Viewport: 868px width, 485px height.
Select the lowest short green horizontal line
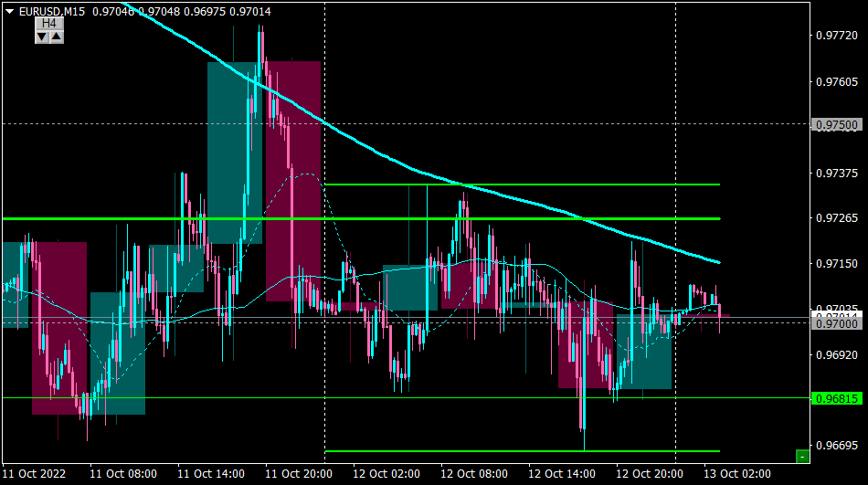(x=522, y=451)
